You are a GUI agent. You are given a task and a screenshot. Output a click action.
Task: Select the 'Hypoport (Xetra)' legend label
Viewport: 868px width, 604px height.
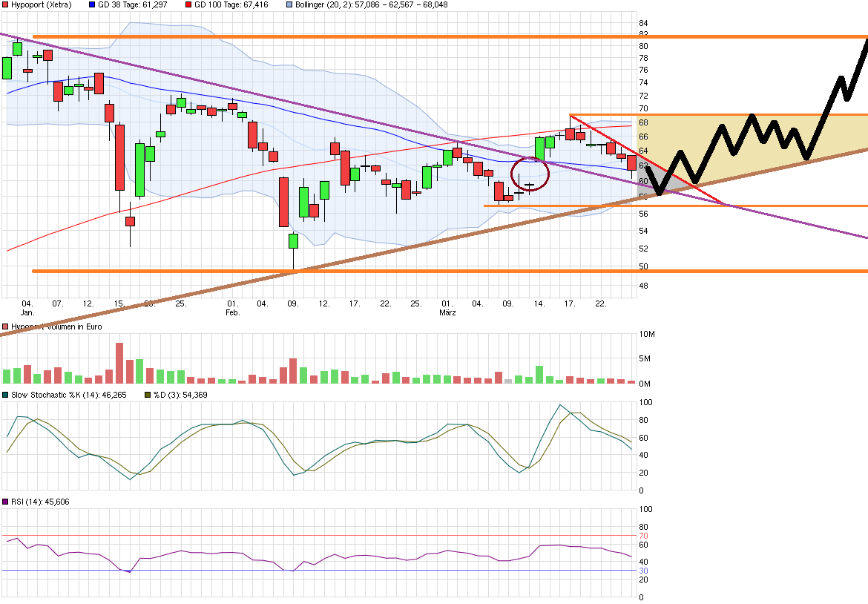42,4
